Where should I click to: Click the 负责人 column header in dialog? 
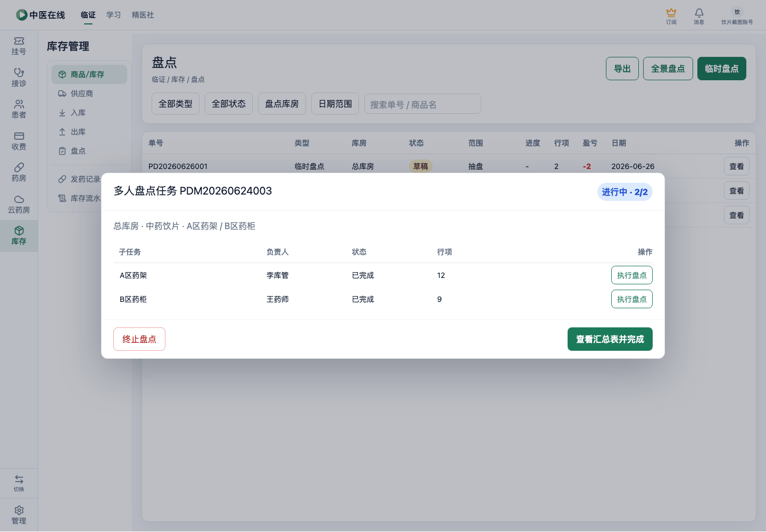278,252
